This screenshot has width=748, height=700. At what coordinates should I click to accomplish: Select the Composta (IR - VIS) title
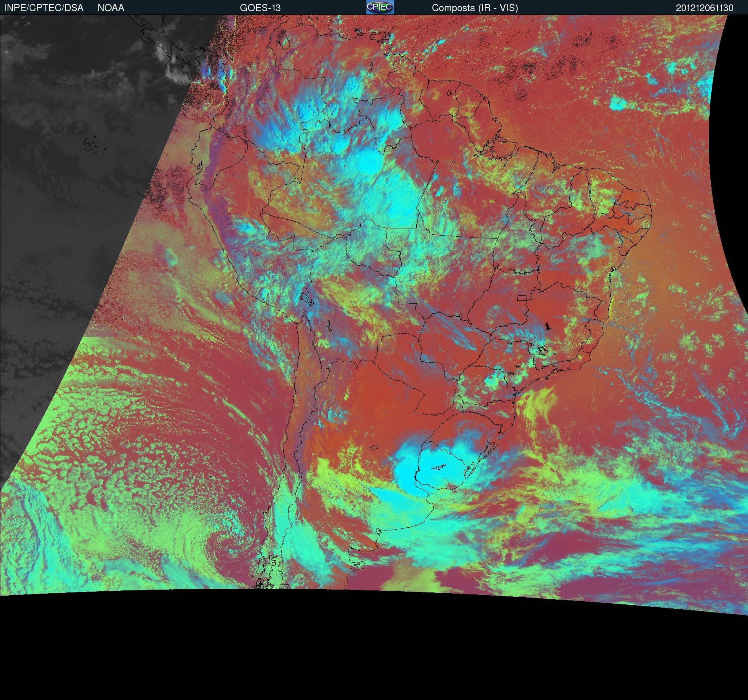475,8
